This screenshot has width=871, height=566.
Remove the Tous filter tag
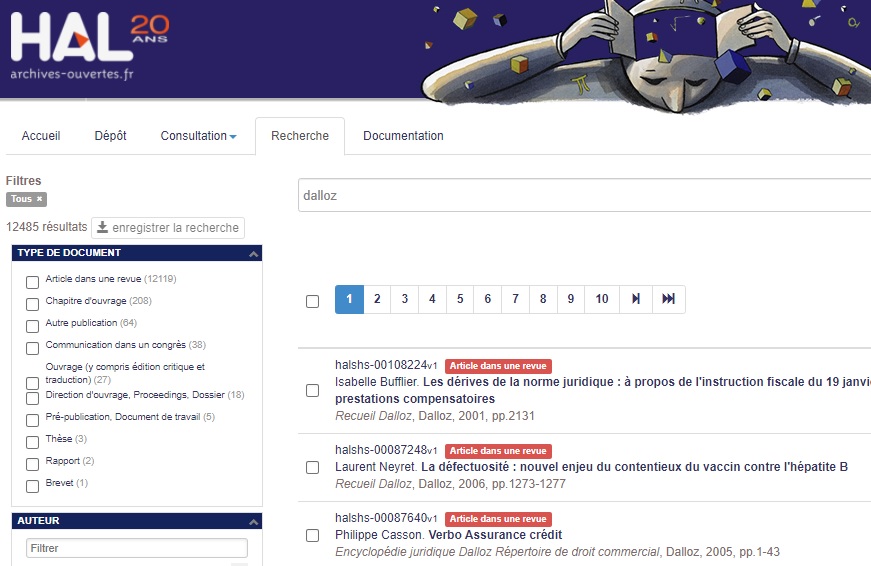[x=39, y=199]
